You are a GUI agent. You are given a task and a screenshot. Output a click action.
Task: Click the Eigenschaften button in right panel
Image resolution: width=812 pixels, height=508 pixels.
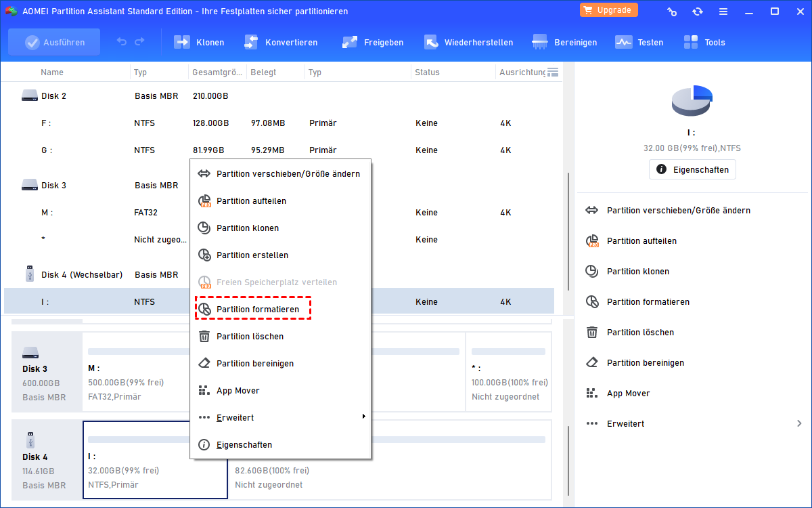[x=692, y=169]
